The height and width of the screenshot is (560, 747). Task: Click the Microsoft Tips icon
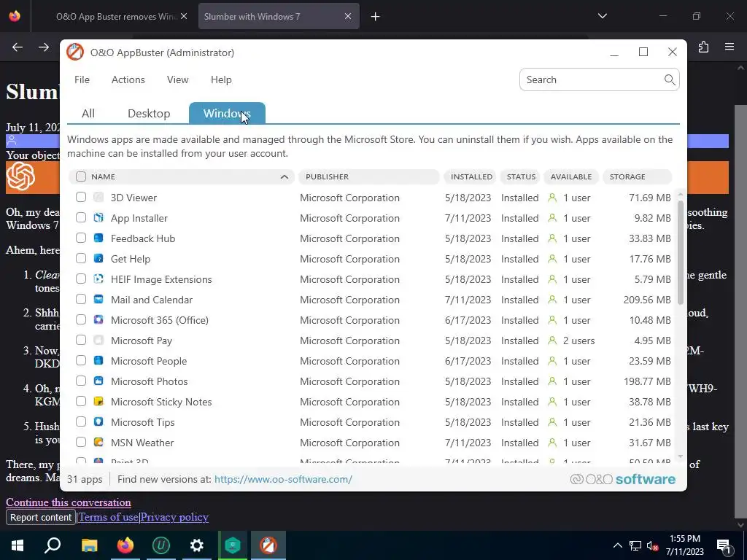click(98, 422)
